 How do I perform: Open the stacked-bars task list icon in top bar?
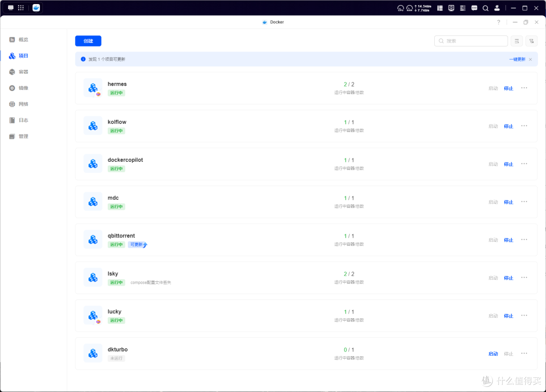[463, 8]
